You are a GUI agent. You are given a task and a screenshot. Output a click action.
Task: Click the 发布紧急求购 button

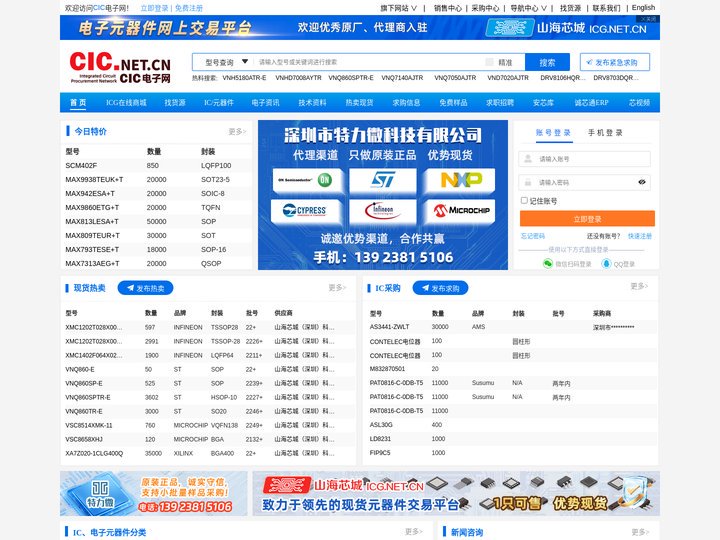point(614,62)
